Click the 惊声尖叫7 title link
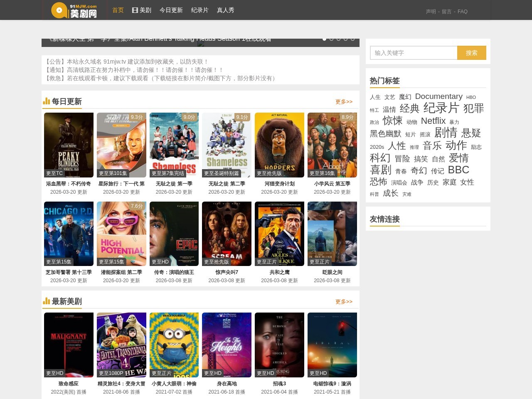The image size is (532, 399). click(227, 272)
